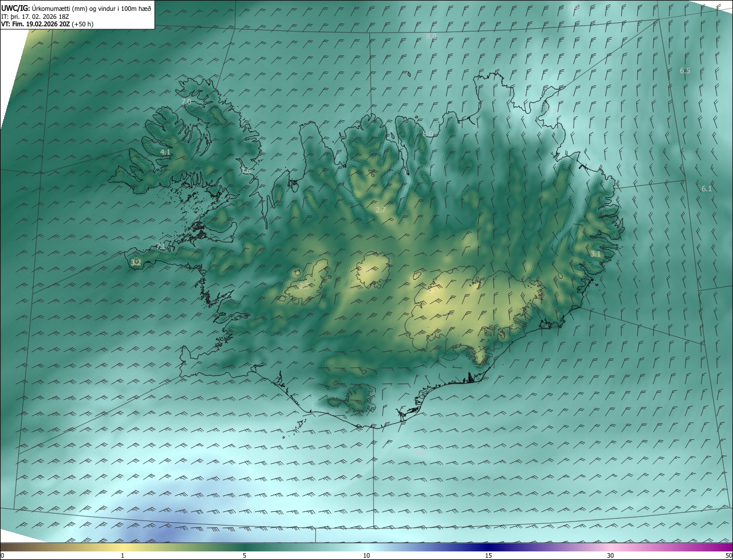This screenshot has height=560, width=733.
Task: Click the title 'Úrkomumætti (mm) og vindur í 100m hæð'
Action: [92, 8]
